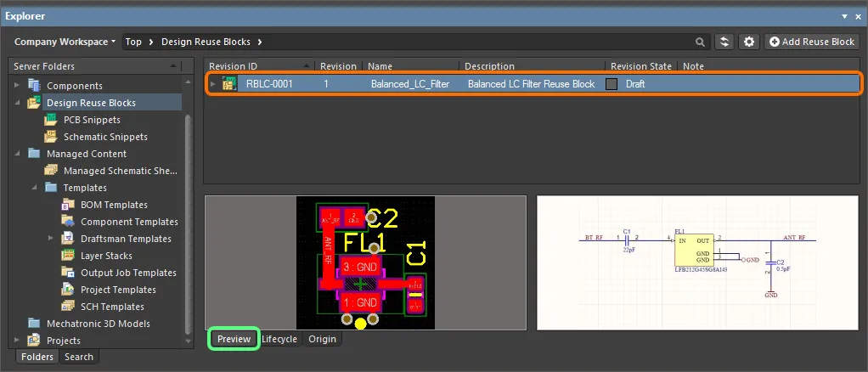
Task: Select the Mechatronic 3D Models item
Action: click(99, 324)
